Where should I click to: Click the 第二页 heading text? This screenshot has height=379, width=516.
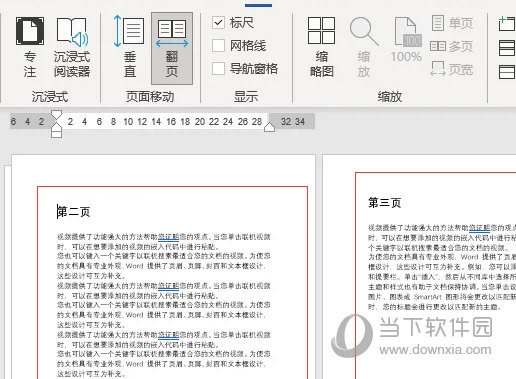74,212
